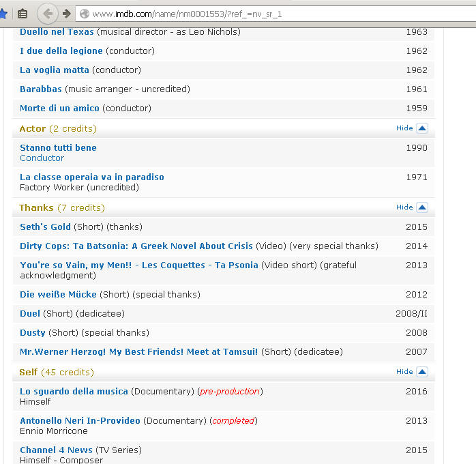The width and height of the screenshot is (476, 464).
Task: Click the bookmark star icon
Action: (3, 14)
